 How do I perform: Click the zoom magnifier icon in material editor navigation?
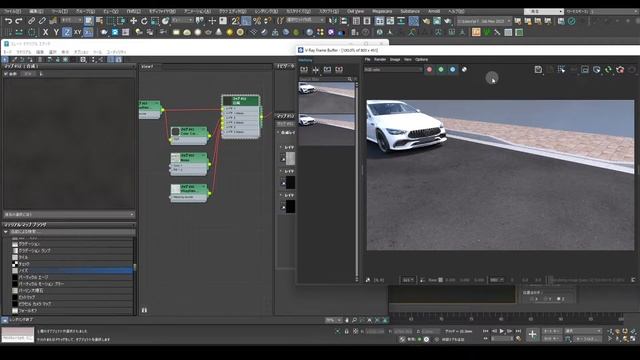tap(354, 320)
